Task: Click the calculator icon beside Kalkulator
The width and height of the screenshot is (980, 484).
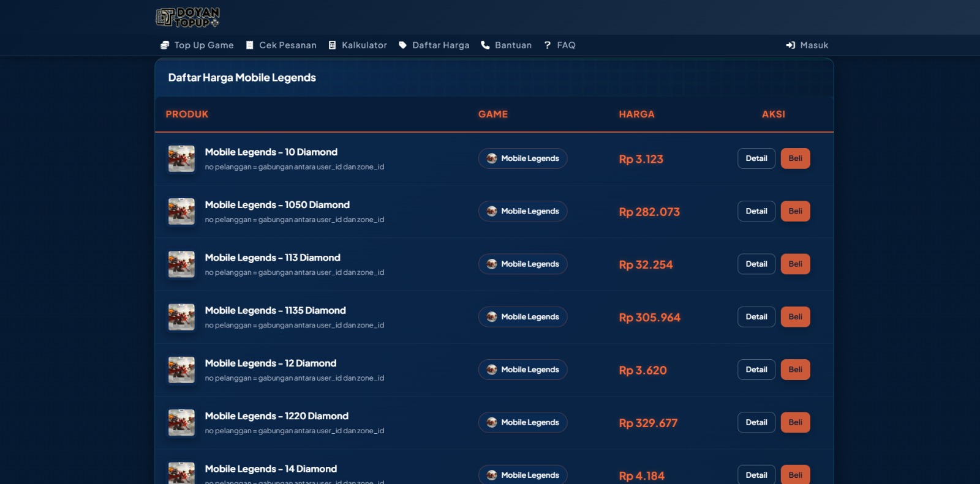Action: click(x=332, y=45)
